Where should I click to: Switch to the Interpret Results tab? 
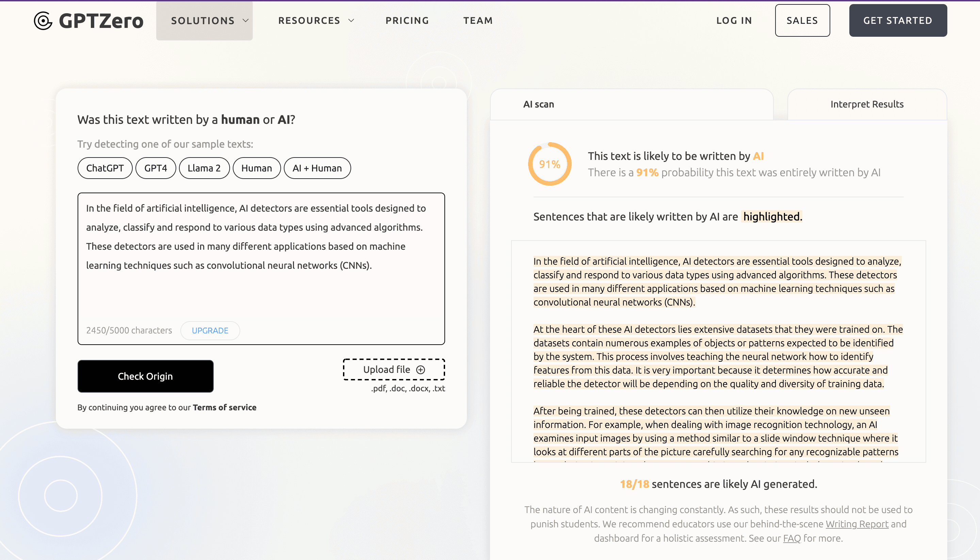(x=867, y=104)
